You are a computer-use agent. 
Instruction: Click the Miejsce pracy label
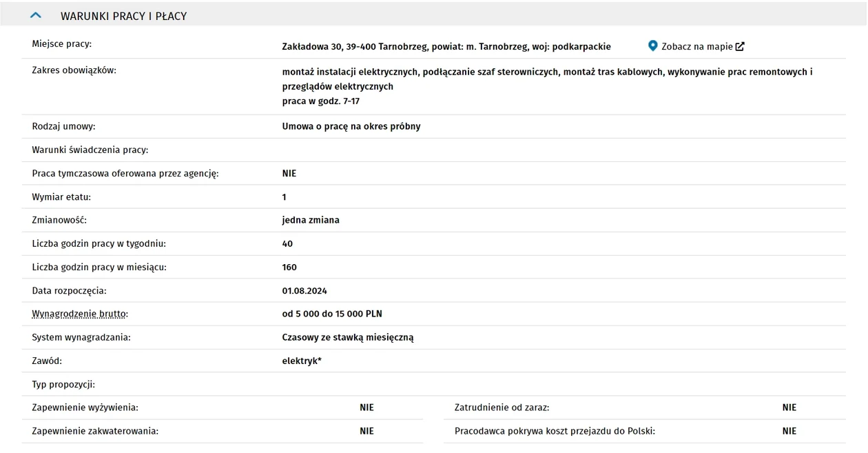tap(61, 44)
